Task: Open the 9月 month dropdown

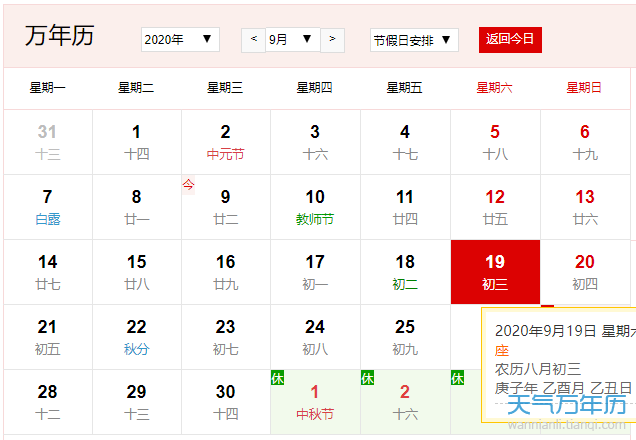Action: click(x=293, y=39)
